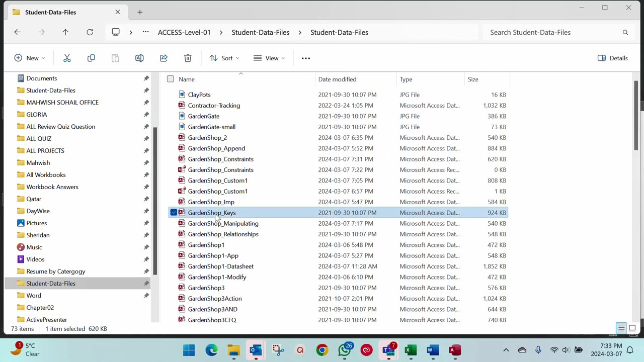Open the See more toolbar options
Viewport: 644px width, 362px height.
coord(306,58)
